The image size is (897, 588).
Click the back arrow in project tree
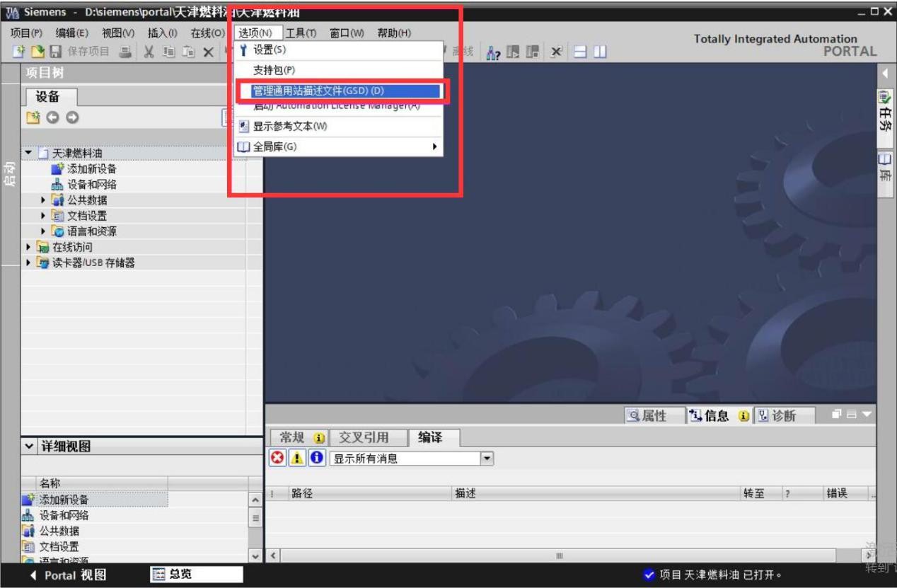[52, 117]
